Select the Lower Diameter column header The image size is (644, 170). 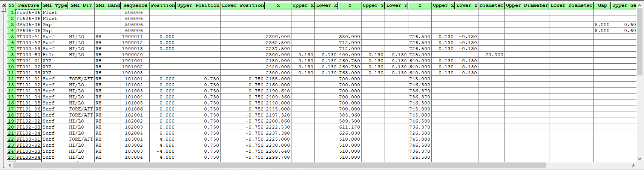[571, 5]
